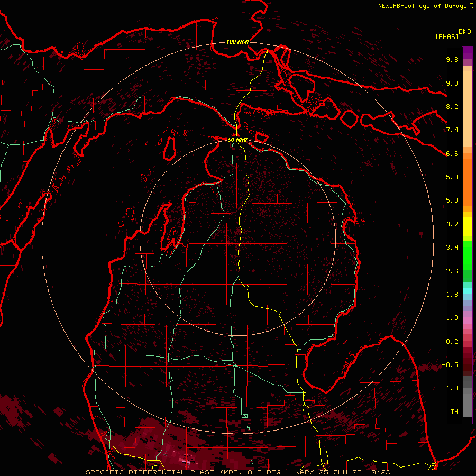Click the TH threshold label
The height and width of the screenshot is (476, 476).
pos(454,412)
